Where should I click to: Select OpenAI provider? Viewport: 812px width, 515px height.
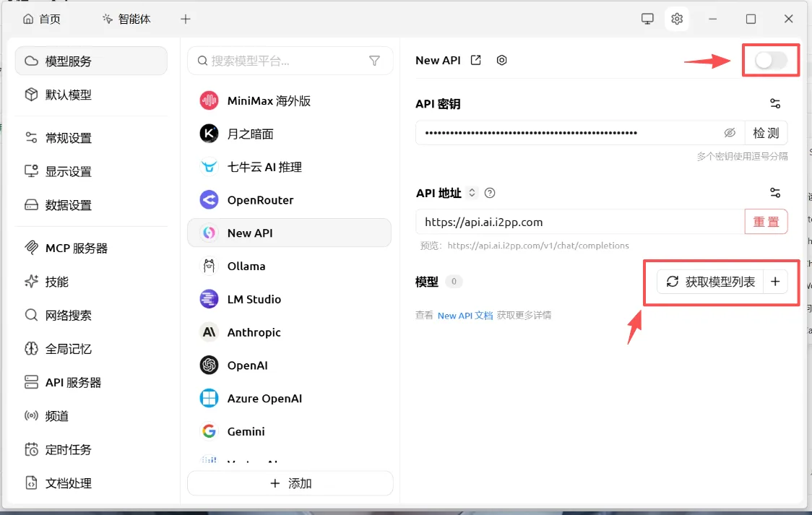(x=289, y=365)
